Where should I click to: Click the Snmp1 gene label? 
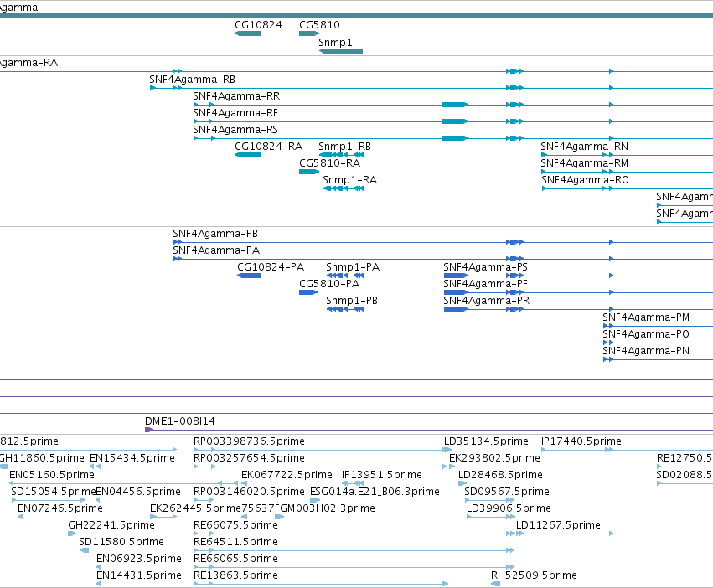coord(336,42)
